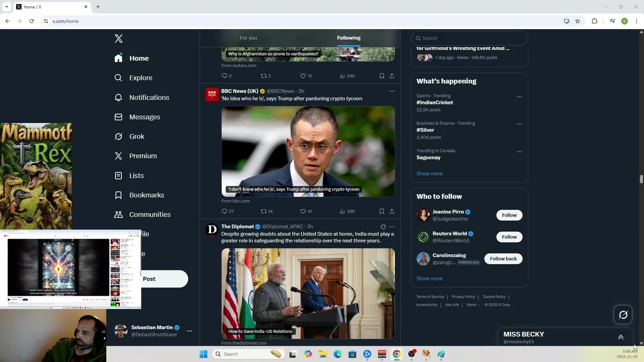
Task: Open the #IndianCricket trend
Action: [435, 103]
